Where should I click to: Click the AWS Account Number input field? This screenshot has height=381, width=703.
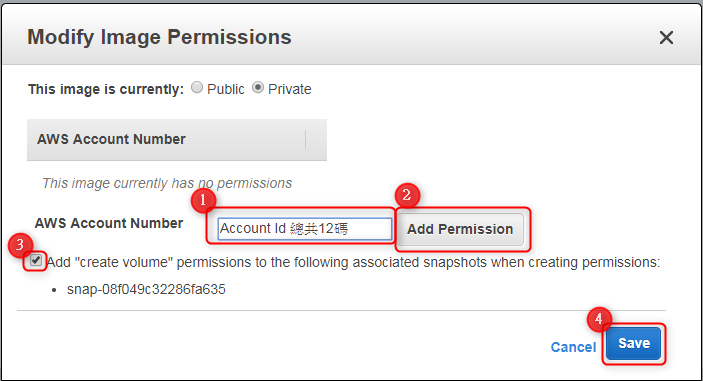[x=305, y=229]
